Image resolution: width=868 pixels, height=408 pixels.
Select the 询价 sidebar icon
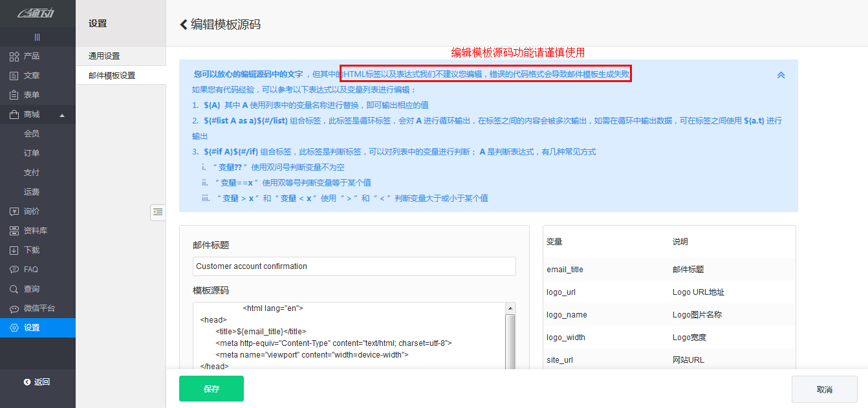click(x=14, y=211)
